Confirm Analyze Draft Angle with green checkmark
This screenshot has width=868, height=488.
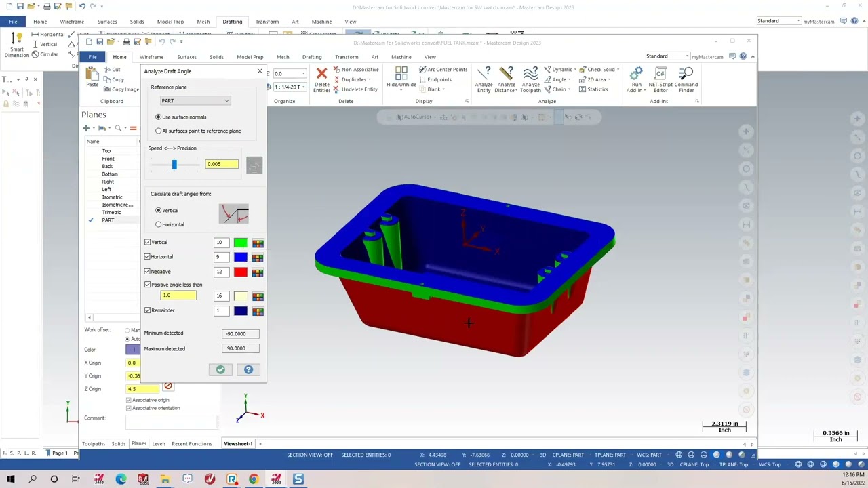tap(220, 369)
